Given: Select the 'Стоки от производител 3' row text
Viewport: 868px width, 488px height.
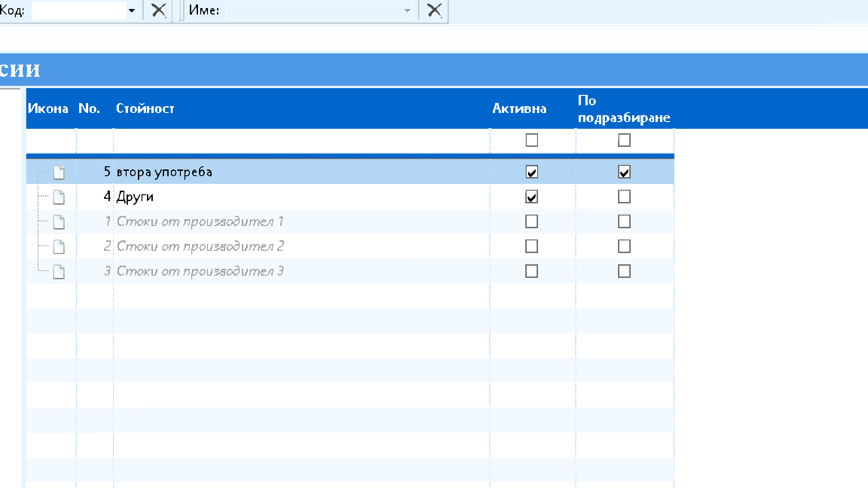Looking at the screenshot, I should (x=200, y=271).
